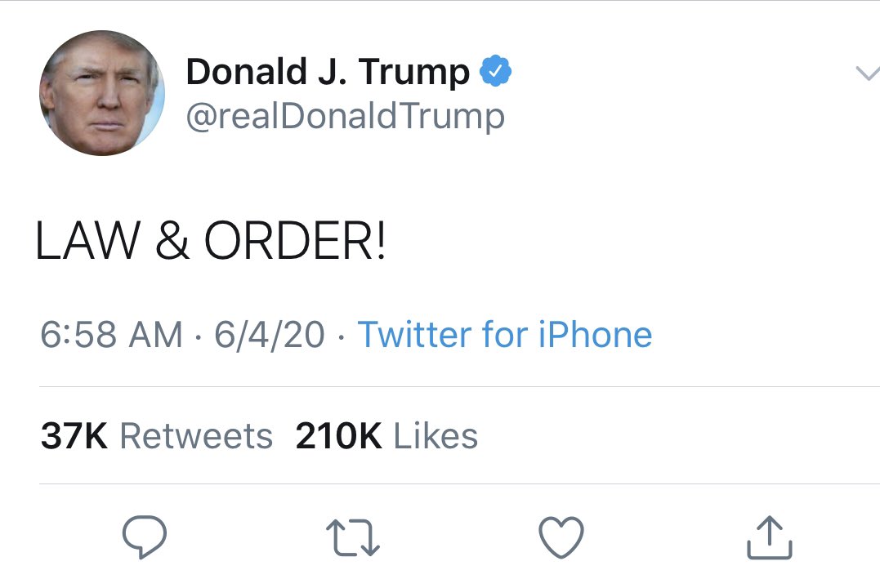This screenshot has height=588, width=880.
Task: Click the word ORDER! in the tweet
Action: point(295,242)
